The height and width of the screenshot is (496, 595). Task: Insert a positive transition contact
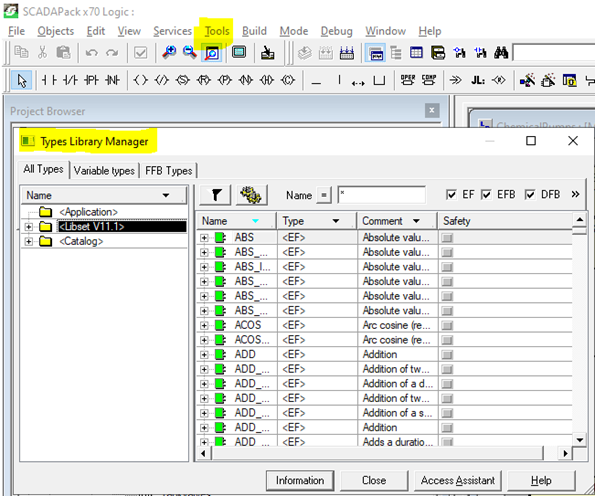click(91, 80)
